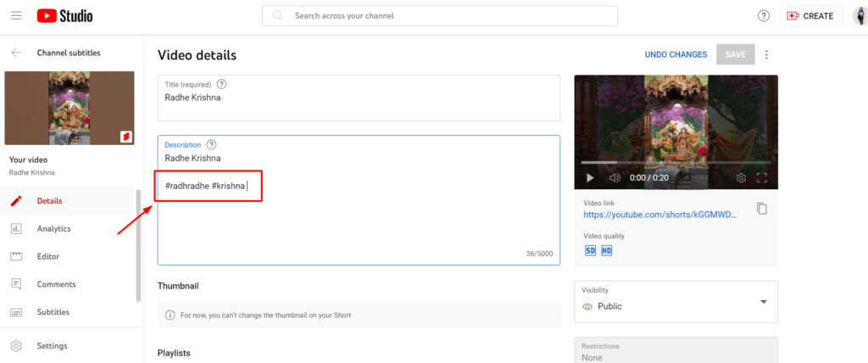Screen dimensions: 868x363
Task: Open the hamburger navigation menu
Action: coord(16,16)
